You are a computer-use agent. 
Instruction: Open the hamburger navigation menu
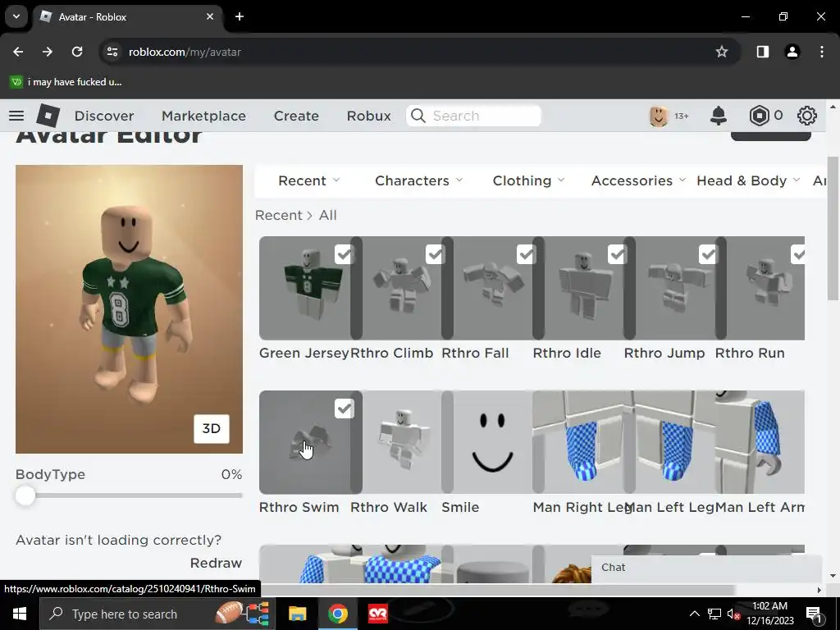coord(16,116)
